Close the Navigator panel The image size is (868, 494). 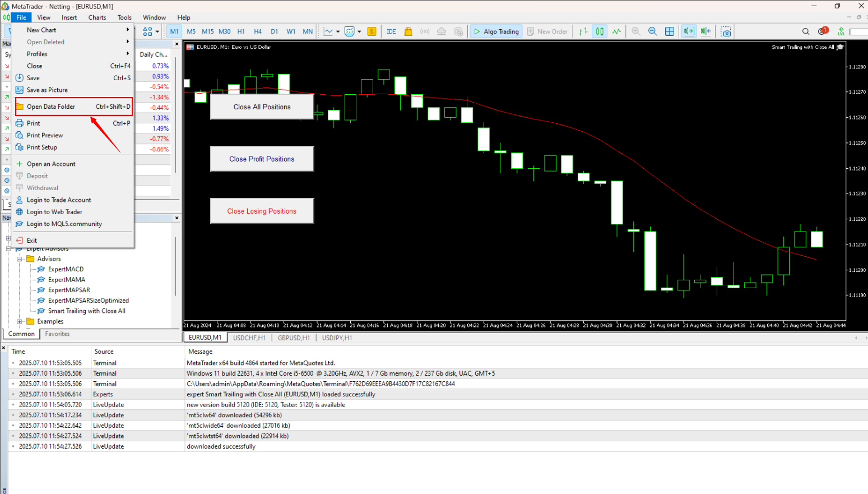pyautogui.click(x=177, y=218)
